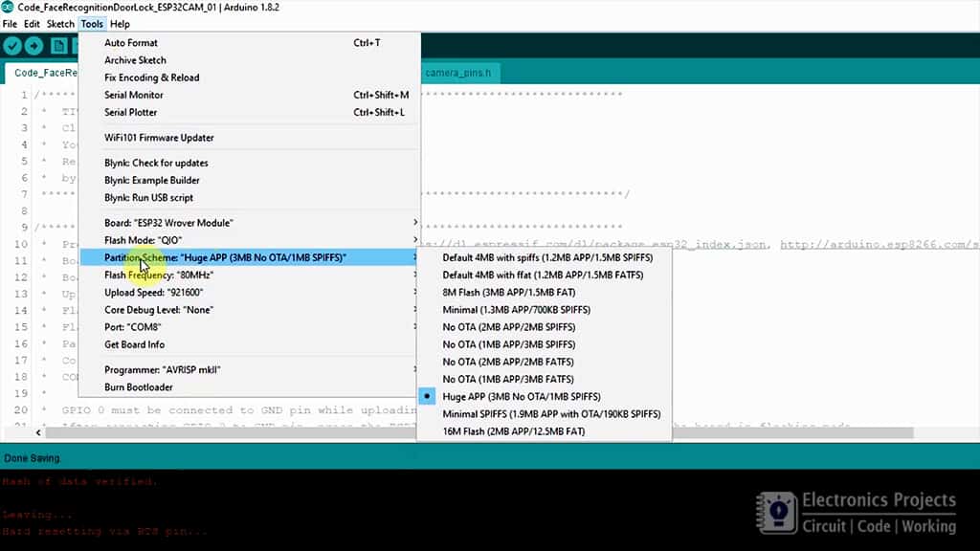Image resolution: width=980 pixels, height=551 pixels.
Task: Choose Archive Sketch menu entry
Action: tap(250, 60)
